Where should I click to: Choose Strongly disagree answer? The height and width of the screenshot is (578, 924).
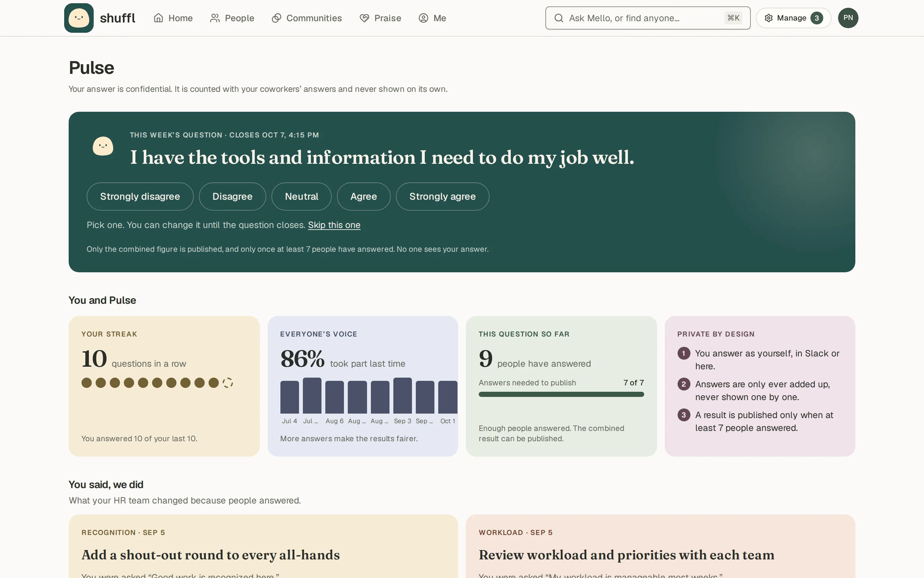(x=140, y=197)
